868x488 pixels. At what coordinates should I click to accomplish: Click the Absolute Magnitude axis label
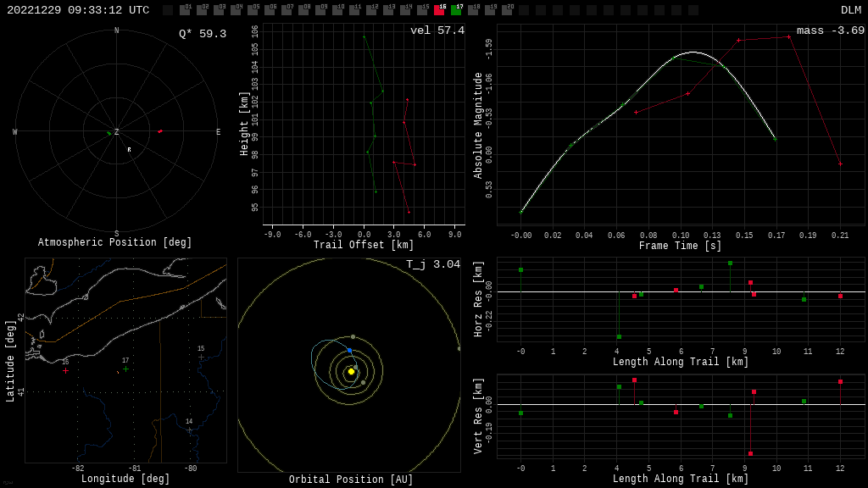(478, 125)
